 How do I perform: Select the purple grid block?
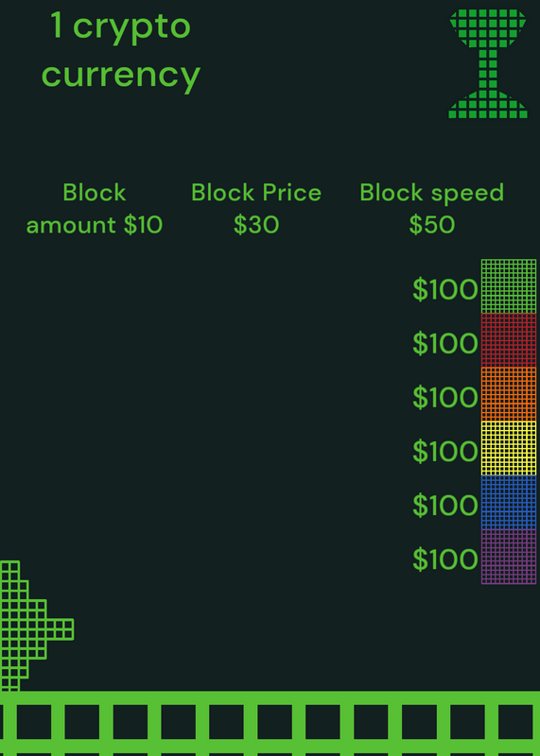pyautogui.click(x=509, y=557)
